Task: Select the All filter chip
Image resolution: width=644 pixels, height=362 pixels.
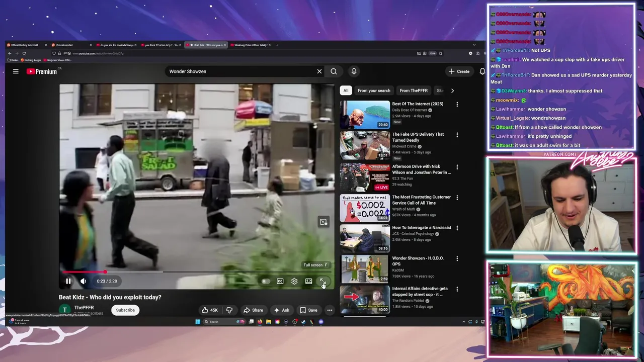Action: click(x=346, y=90)
